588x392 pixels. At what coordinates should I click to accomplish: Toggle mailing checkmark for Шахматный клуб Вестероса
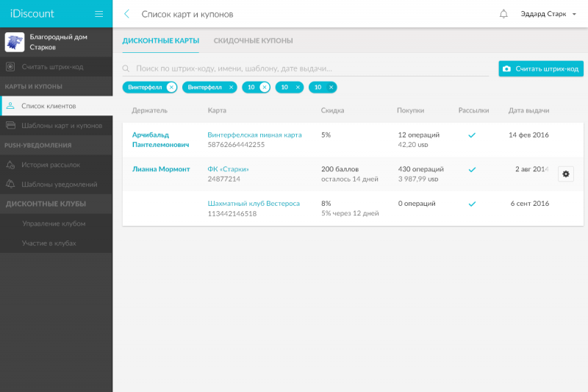click(472, 204)
